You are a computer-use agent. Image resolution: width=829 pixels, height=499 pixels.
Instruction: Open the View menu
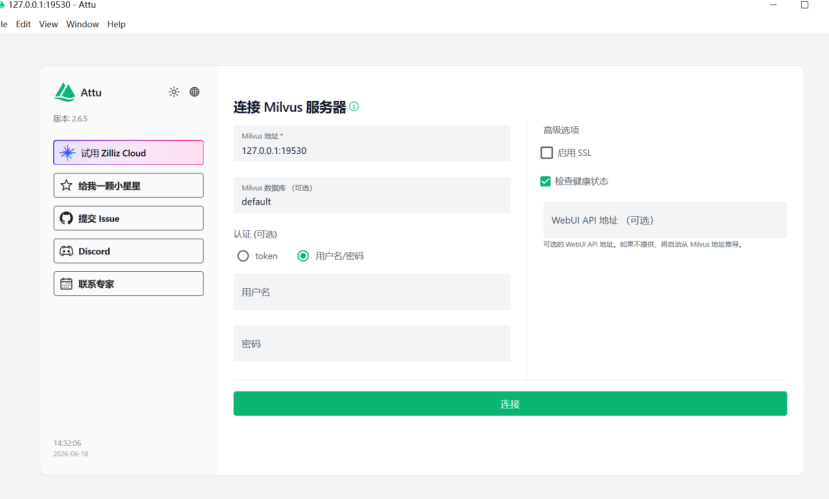(48, 24)
